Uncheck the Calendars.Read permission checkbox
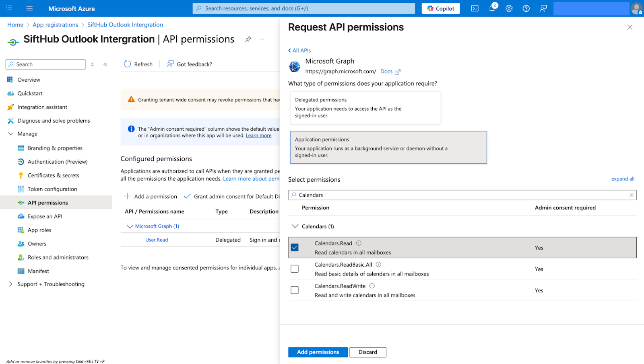644x364 pixels. click(x=295, y=247)
